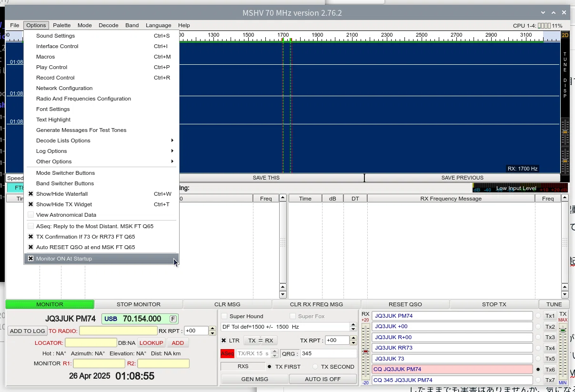Open the Band menu

132,25
